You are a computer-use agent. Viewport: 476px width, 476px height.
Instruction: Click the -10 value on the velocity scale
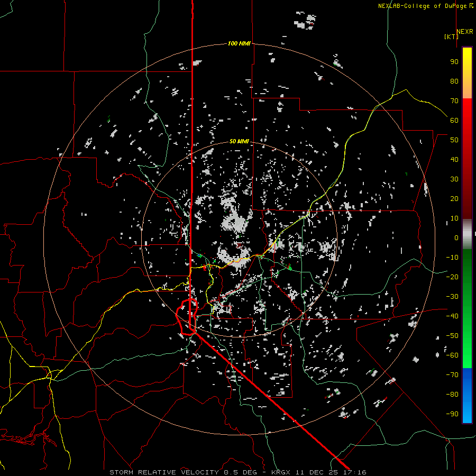coord(452,258)
